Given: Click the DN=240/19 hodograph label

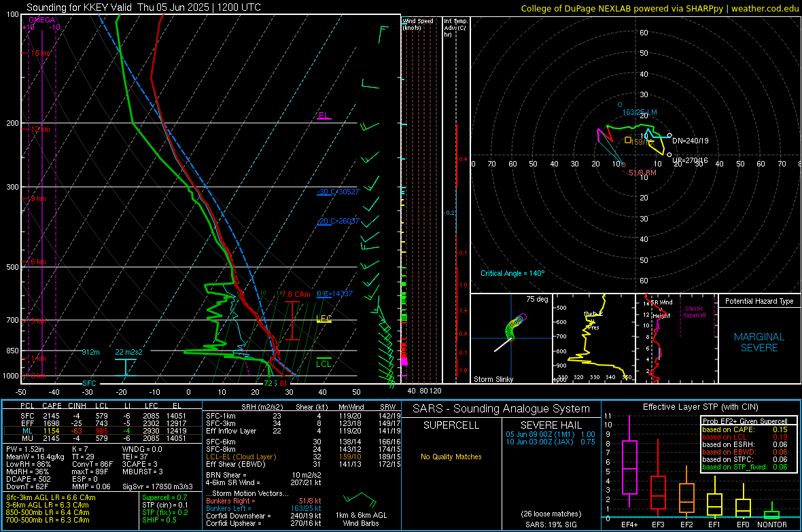Looking at the screenshot, I should click(691, 141).
